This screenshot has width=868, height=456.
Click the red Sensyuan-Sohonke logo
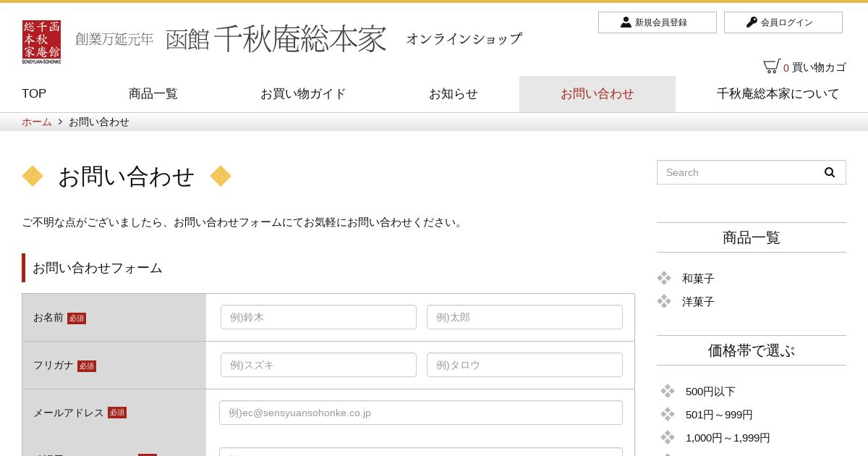tap(41, 42)
